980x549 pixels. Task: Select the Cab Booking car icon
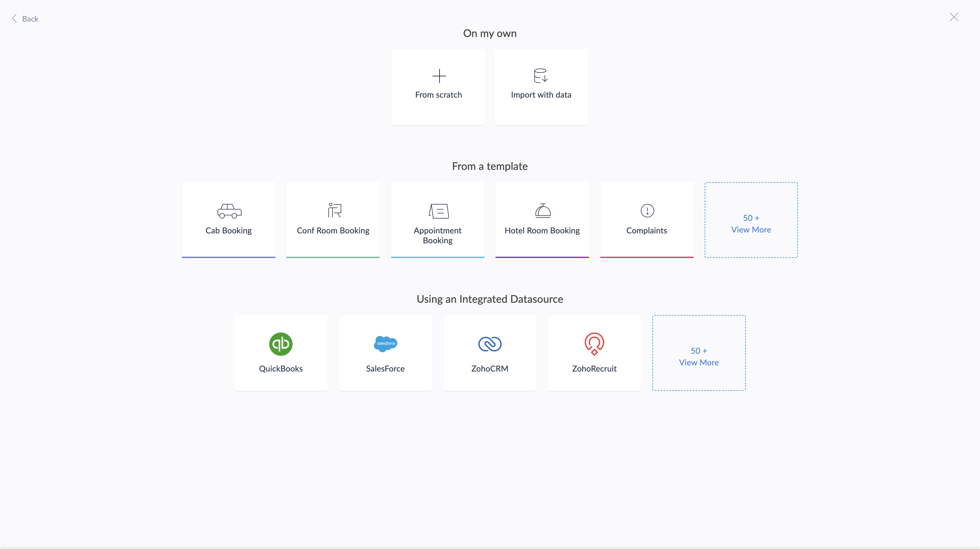229,211
